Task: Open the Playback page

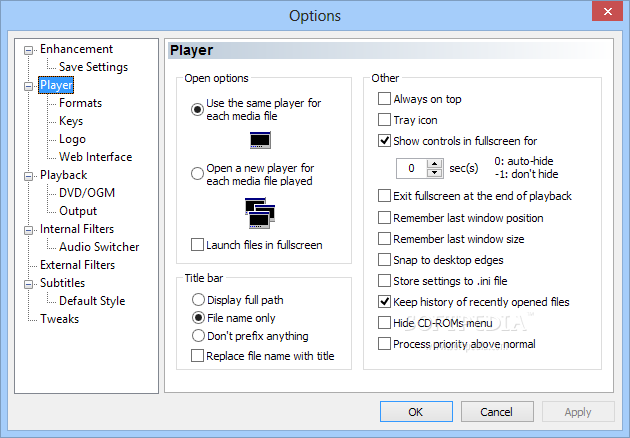Action: tap(63, 175)
